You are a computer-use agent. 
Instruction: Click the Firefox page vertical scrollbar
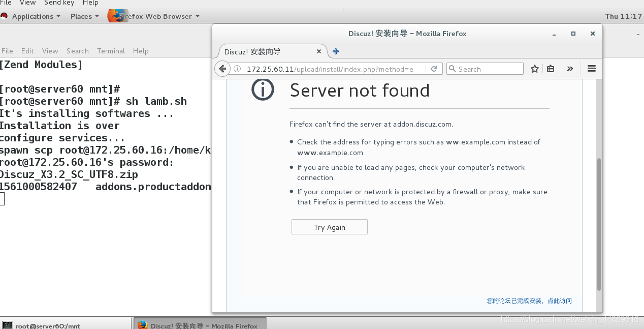599,224
